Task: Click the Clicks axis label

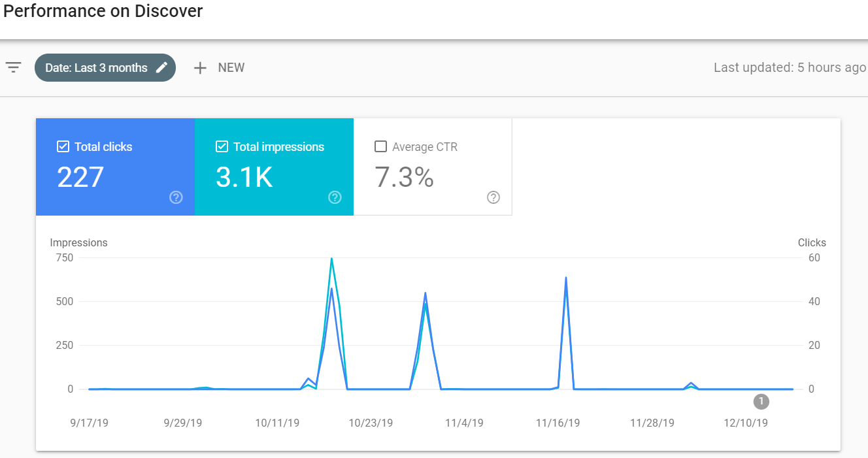Action: click(x=812, y=242)
